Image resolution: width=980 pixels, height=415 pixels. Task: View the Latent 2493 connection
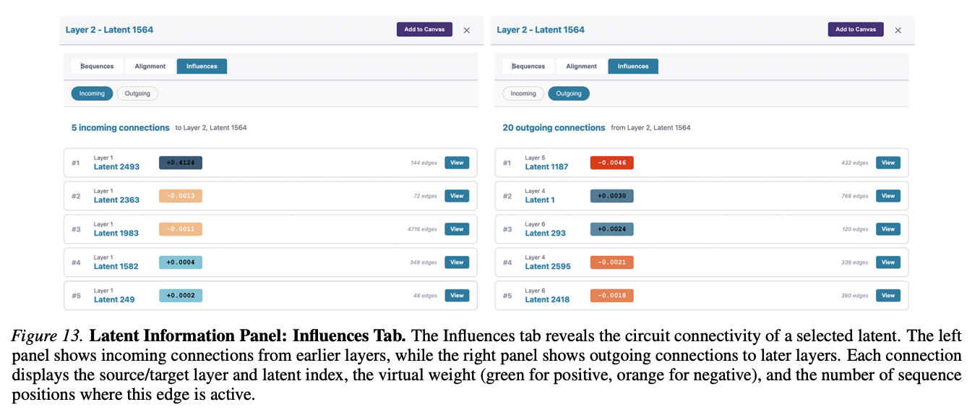[456, 163]
